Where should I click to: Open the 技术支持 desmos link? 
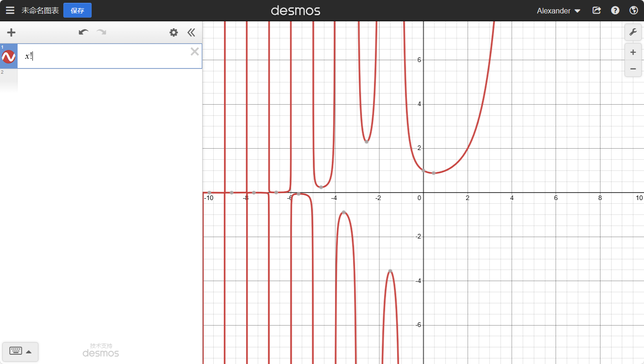pyautogui.click(x=101, y=350)
